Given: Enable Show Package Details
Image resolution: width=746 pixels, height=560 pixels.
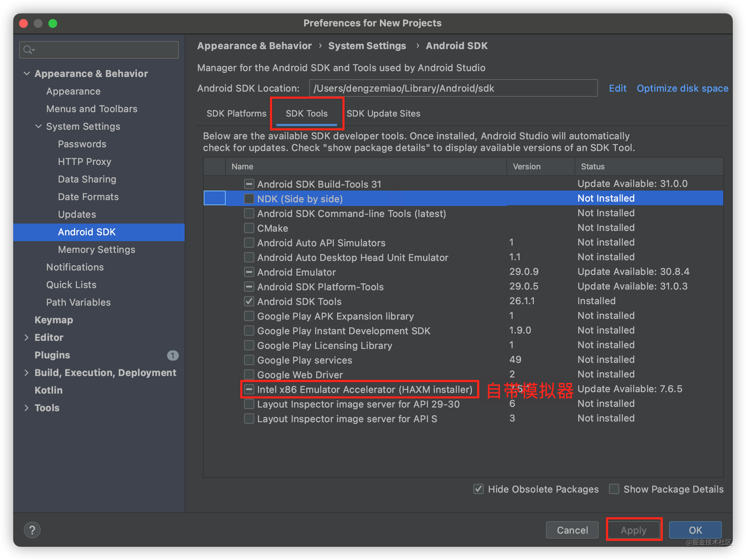Looking at the screenshot, I should point(614,489).
